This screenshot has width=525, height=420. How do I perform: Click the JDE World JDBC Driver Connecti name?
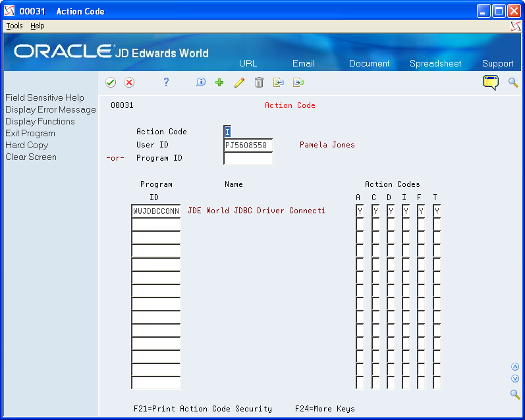pyautogui.click(x=256, y=211)
